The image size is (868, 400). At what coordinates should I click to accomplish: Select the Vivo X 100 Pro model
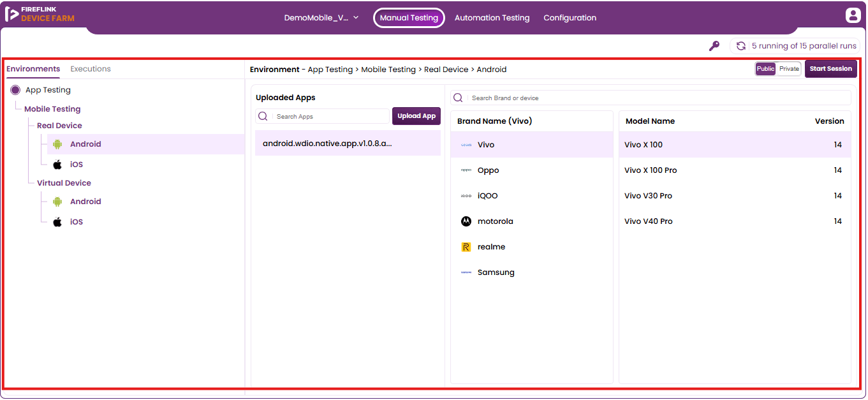735,170
